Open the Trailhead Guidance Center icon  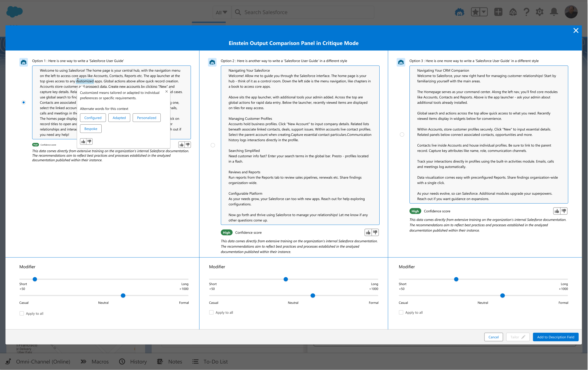tap(513, 12)
